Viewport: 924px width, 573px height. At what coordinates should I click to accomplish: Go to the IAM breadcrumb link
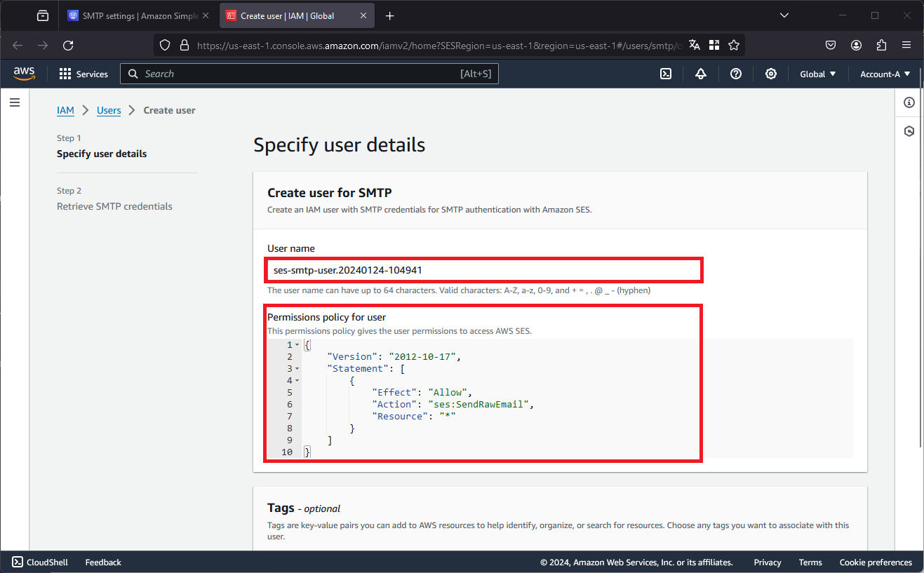point(65,110)
